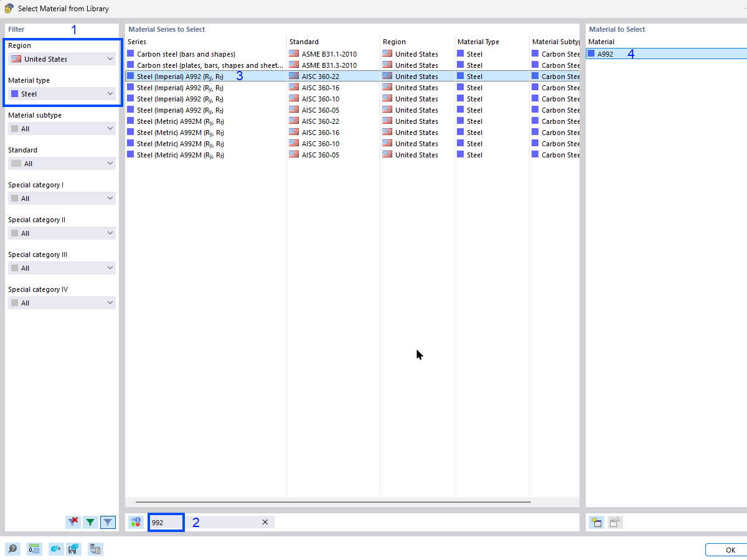Select the A992 material in right panel

666,54
